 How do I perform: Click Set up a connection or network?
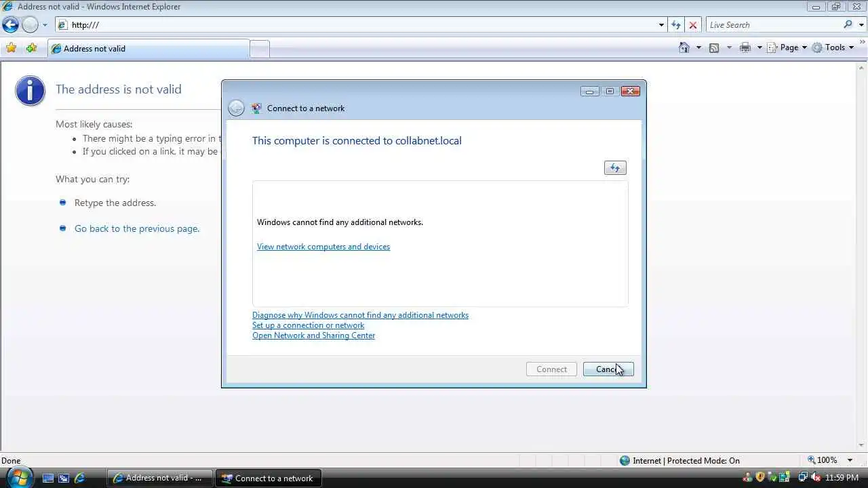308,325
